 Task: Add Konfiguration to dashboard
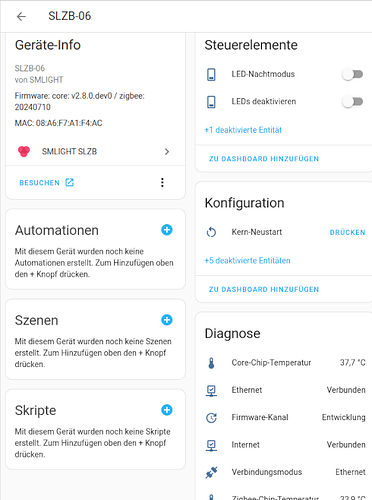click(264, 289)
